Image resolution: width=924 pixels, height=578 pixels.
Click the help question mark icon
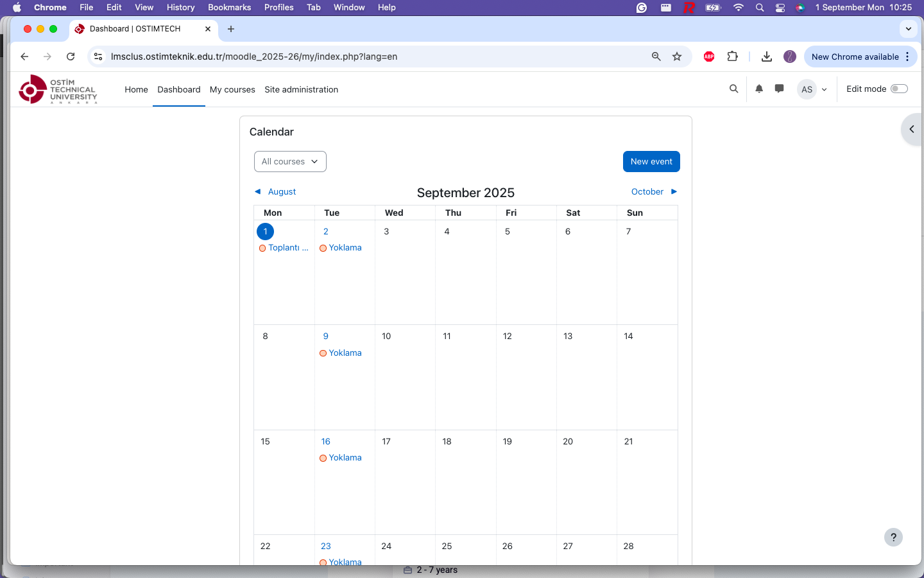[x=893, y=538]
